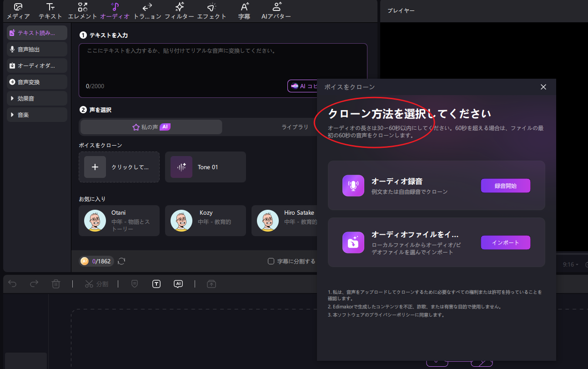Click the upload export icon in toolbar
This screenshot has width=588, height=369.
[211, 284]
